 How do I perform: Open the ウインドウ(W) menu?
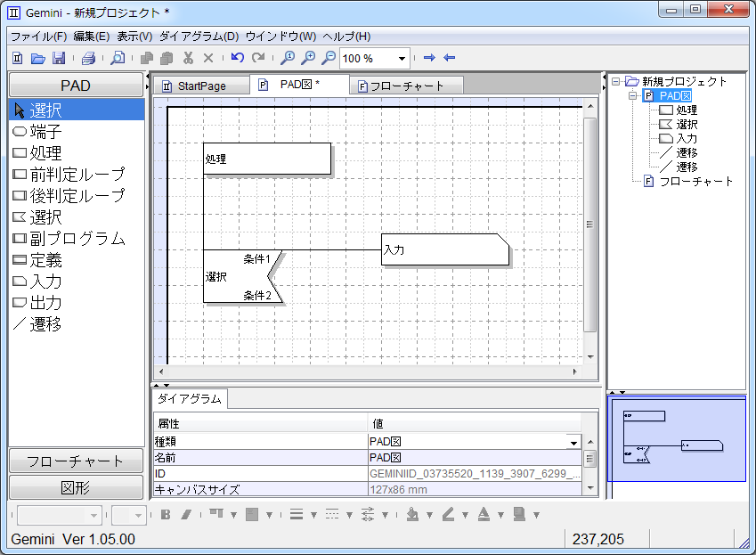coord(280,37)
